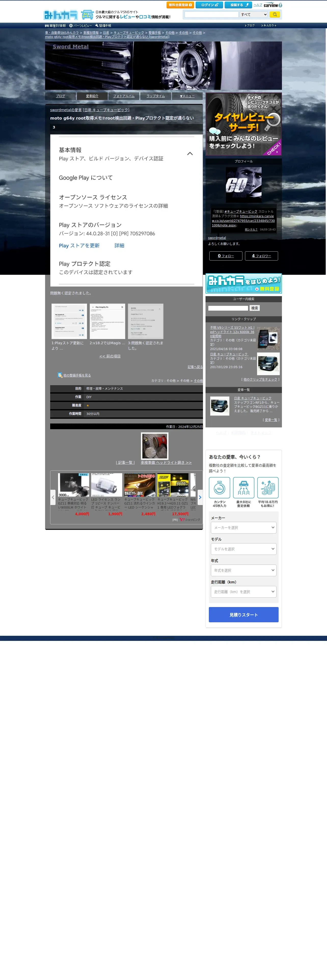This screenshot has width=327, height=980.
Task: Open the 何シテル? link in the profile
Action: pyautogui.click(x=251, y=229)
